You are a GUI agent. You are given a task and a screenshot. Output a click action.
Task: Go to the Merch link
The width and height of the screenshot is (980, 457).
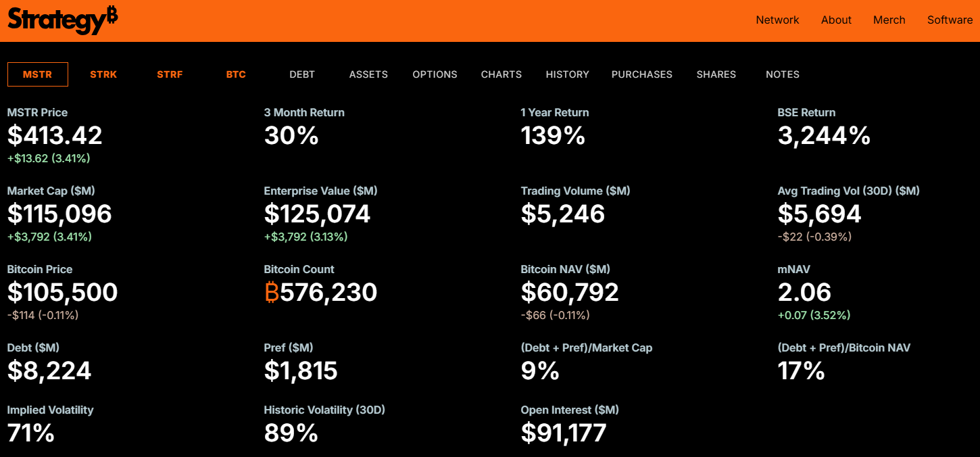[x=889, y=20]
